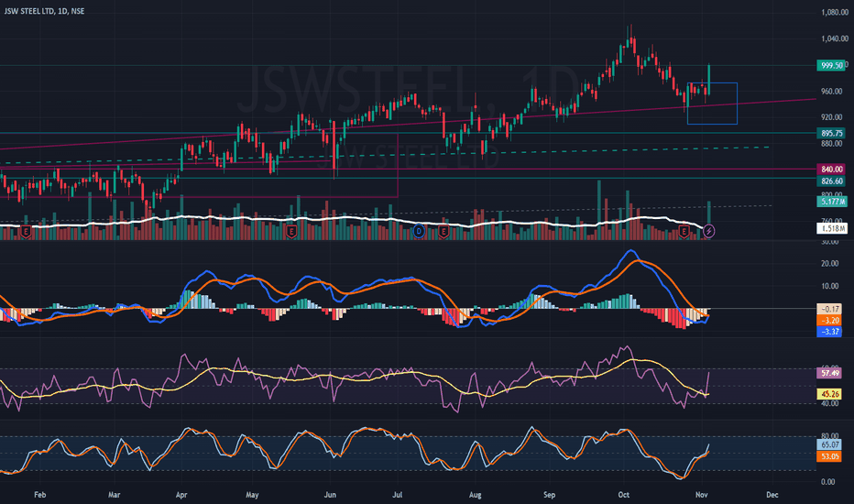Open the late October earnings E marker
Viewport: 854px width, 504px height.
click(x=684, y=232)
